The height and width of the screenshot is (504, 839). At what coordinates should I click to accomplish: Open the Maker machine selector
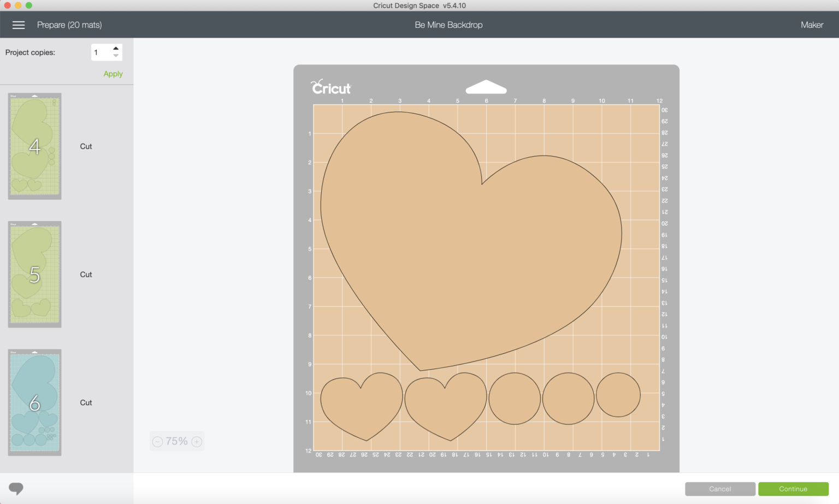[812, 25]
